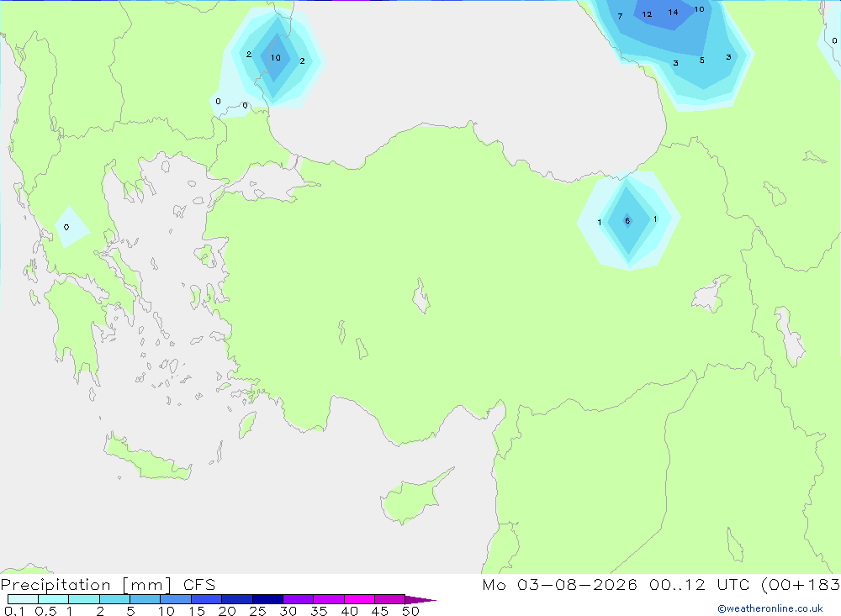
Task: Click the "10" value right of the 14
Action: coord(700,9)
